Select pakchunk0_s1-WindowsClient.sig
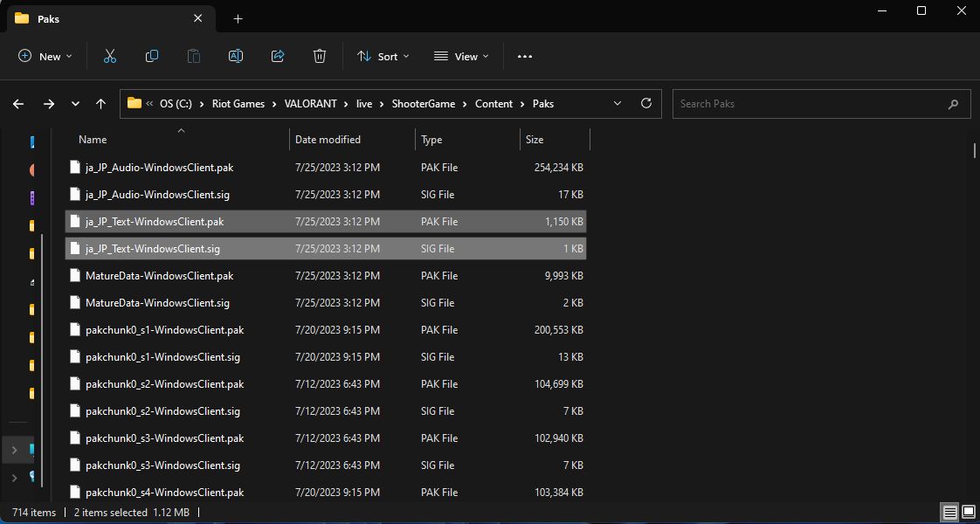Viewport: 980px width, 524px height. [326, 357]
